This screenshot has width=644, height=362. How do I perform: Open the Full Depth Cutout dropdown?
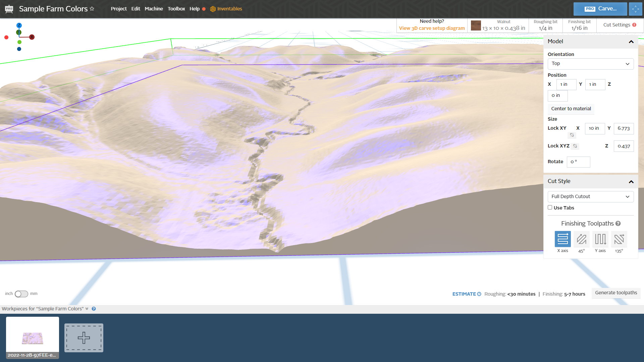pos(590,196)
